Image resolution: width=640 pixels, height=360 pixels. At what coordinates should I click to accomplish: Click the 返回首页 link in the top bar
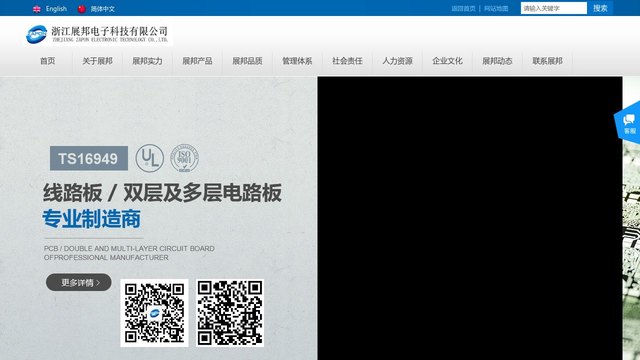point(463,8)
